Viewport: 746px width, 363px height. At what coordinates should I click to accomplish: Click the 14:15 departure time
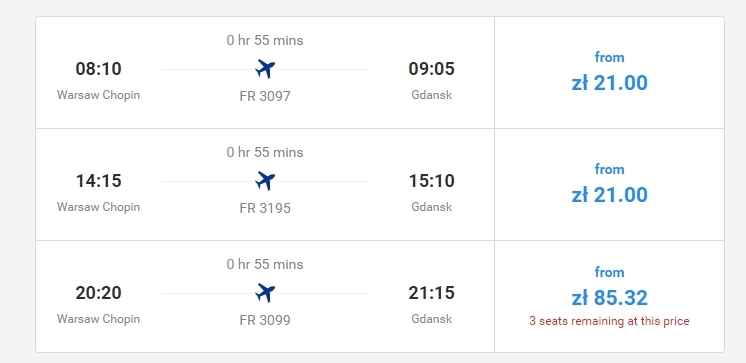[98, 181]
